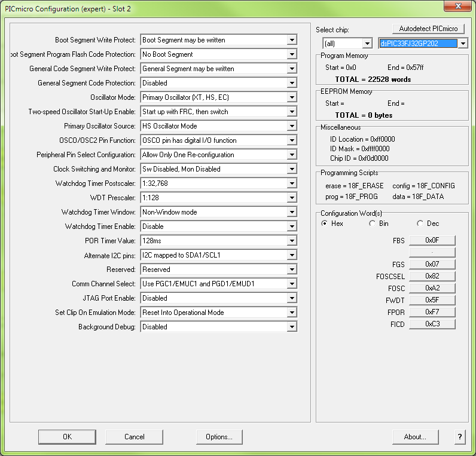This screenshot has width=476, height=456.
Task: Open Peripheral Pin Select Configuration dropdown
Action: tap(292, 155)
